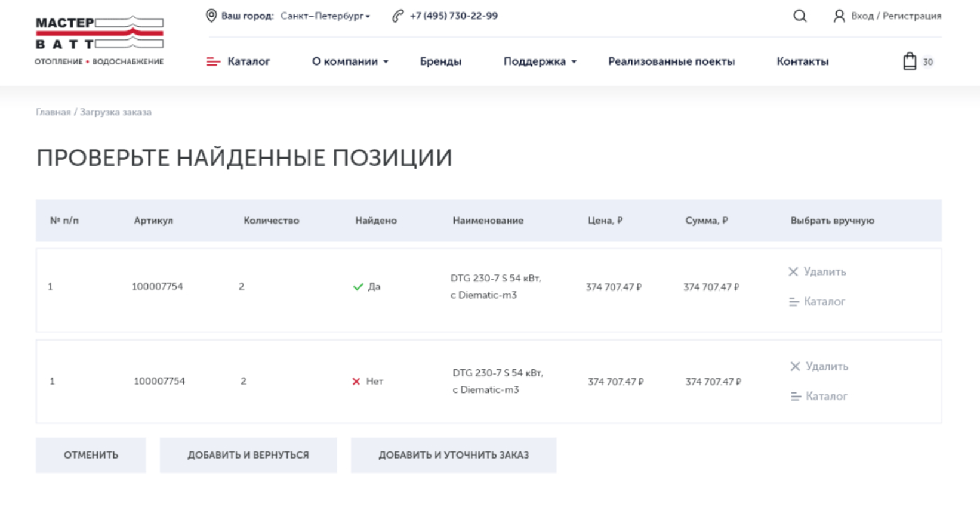This screenshot has height=526, width=980.
Task: Open the shopping cart icon
Action: tap(910, 61)
